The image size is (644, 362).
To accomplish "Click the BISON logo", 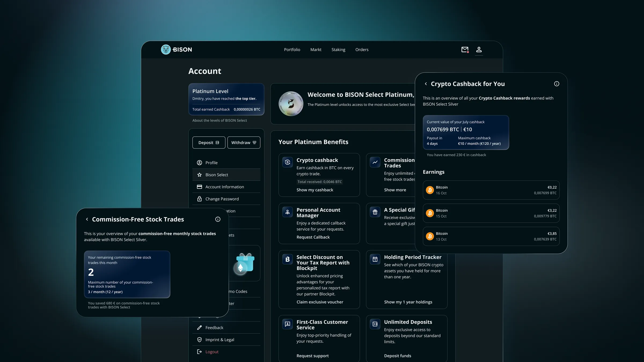I will coord(177,50).
